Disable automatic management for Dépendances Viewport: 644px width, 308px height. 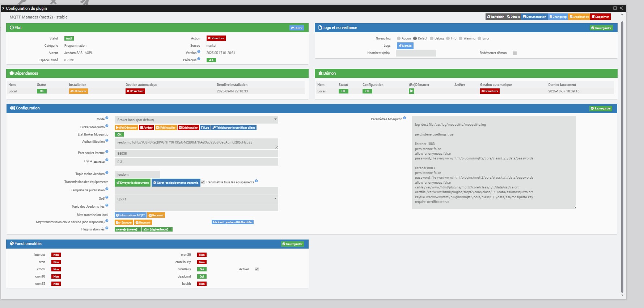click(x=135, y=91)
